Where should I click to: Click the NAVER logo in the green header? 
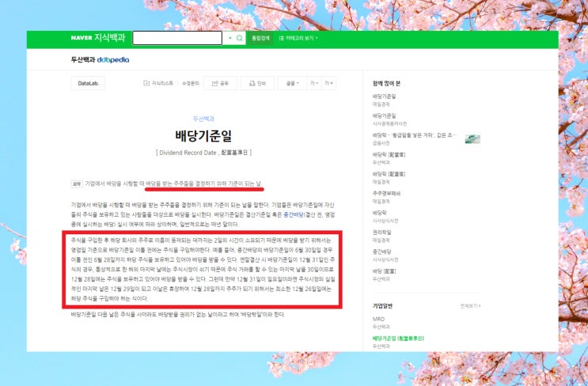pos(82,38)
